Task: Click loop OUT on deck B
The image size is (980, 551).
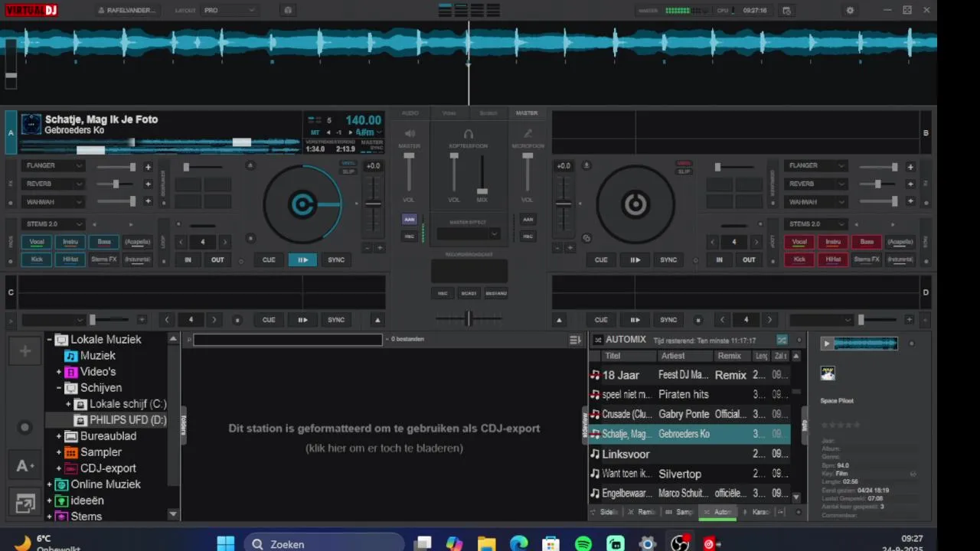Action: tap(749, 259)
